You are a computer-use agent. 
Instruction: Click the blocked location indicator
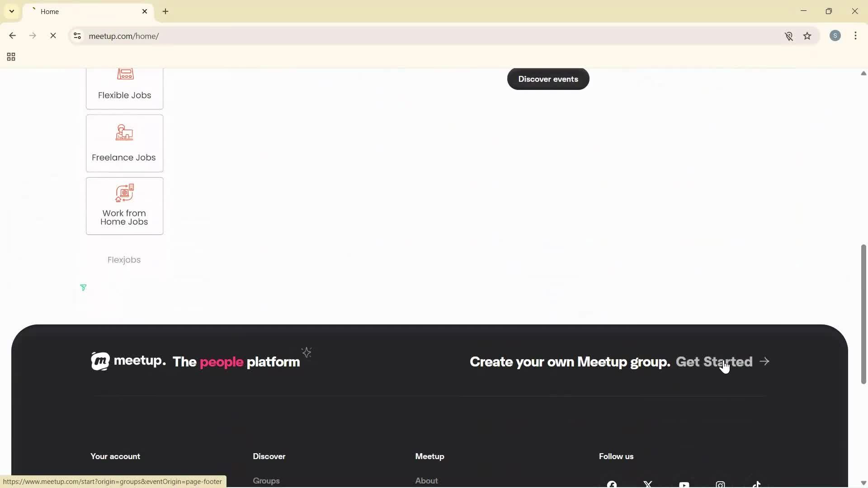789,36
